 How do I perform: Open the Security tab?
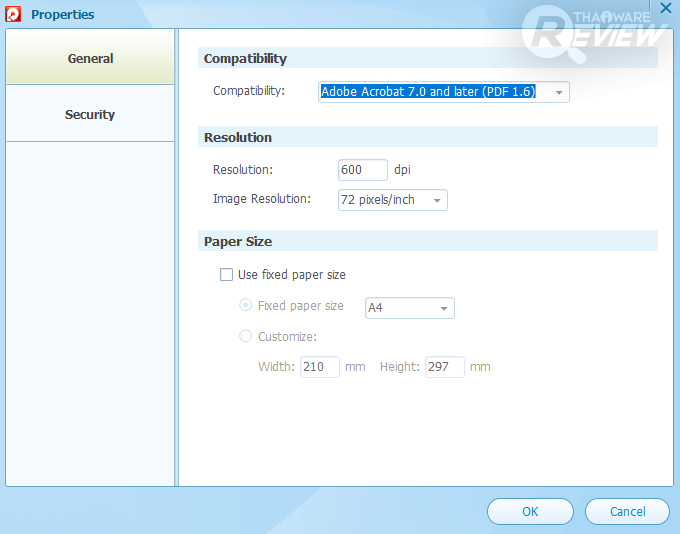(90, 114)
